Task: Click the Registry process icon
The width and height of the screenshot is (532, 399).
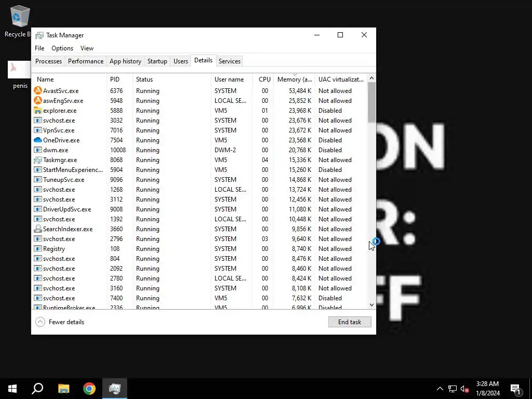Action: (x=37, y=249)
